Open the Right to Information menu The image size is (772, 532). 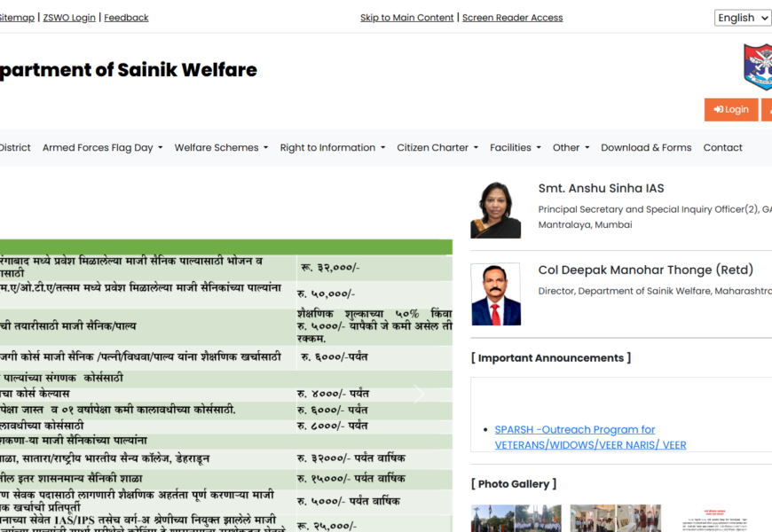(x=332, y=148)
